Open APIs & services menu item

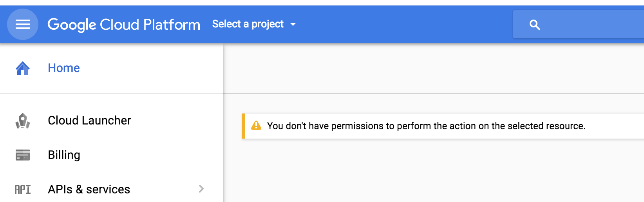[x=89, y=189]
